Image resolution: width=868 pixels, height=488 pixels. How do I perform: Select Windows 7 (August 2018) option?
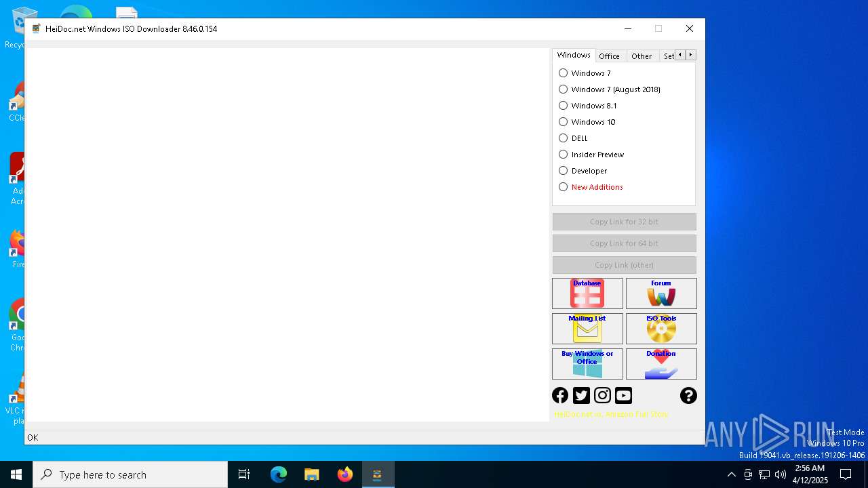[x=610, y=89]
